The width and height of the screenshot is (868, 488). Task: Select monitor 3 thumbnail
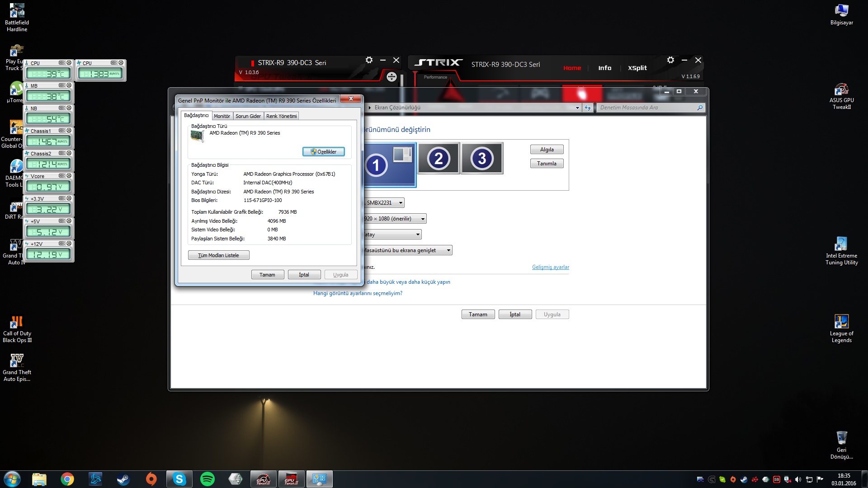click(x=482, y=159)
